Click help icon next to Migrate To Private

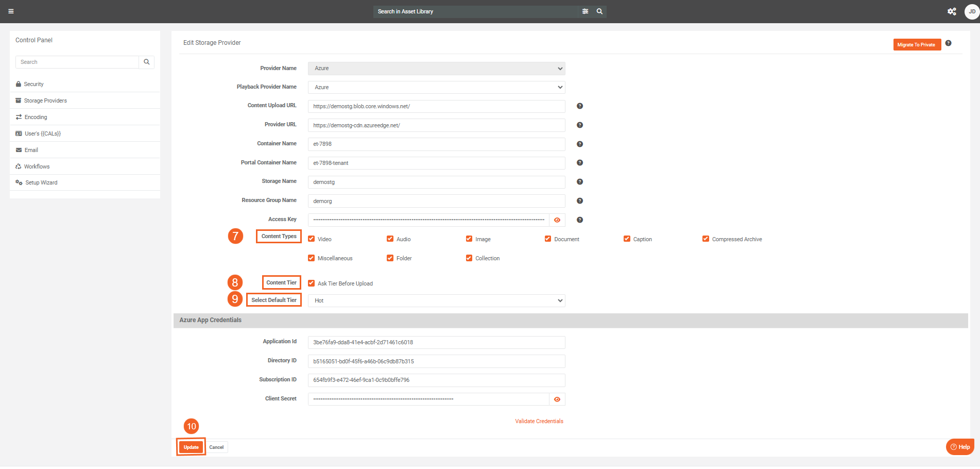pyautogui.click(x=948, y=43)
